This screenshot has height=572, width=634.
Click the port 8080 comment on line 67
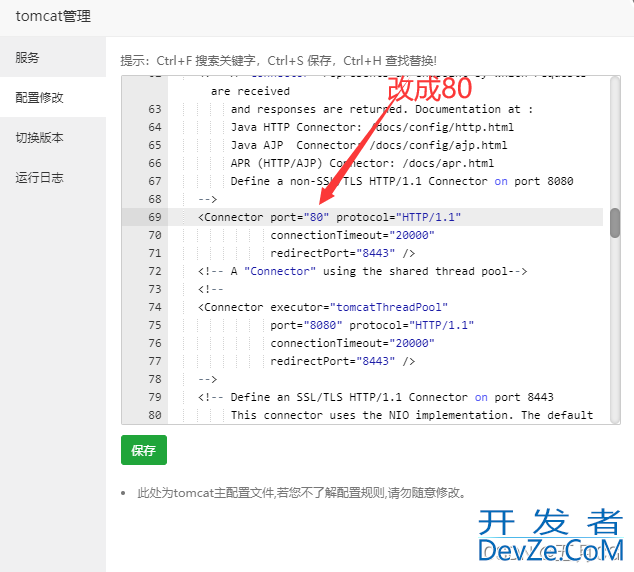pyautogui.click(x=402, y=181)
